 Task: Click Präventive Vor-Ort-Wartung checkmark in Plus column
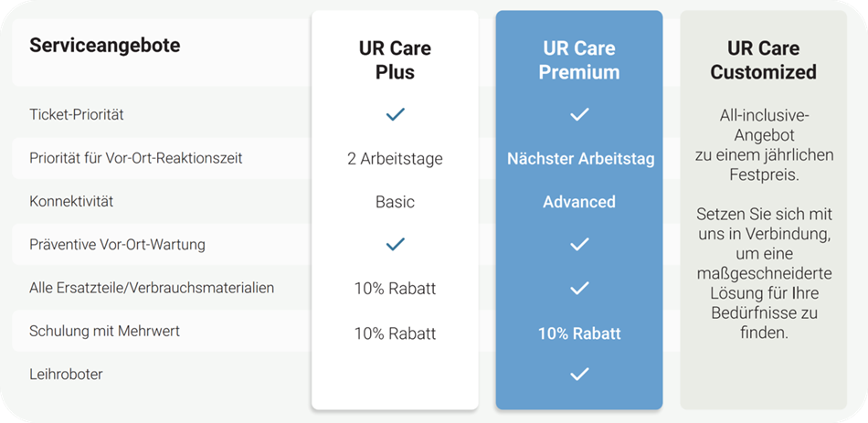tap(396, 244)
